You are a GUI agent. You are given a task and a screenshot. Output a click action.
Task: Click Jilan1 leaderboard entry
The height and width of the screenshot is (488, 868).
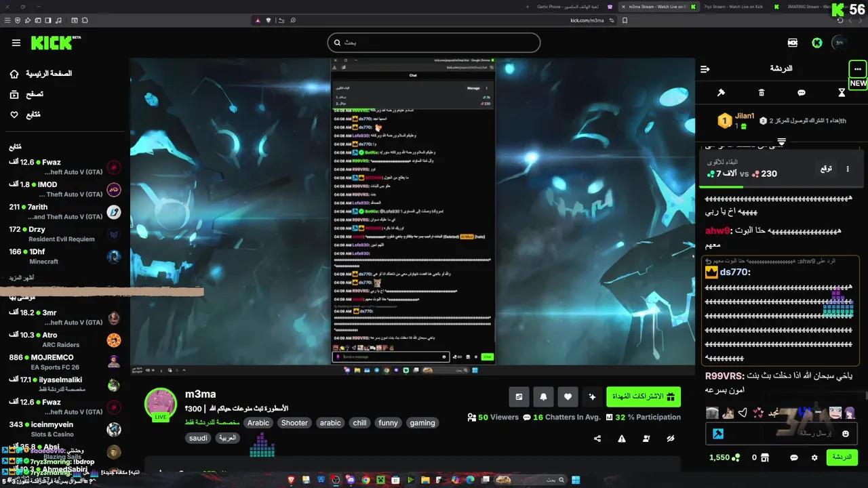tap(736, 121)
